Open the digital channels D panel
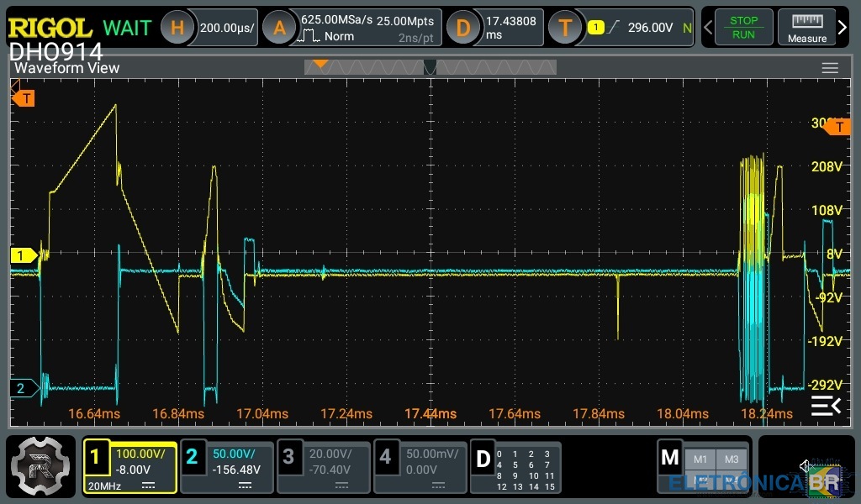Image resolution: width=861 pixels, height=504 pixels. tap(483, 459)
